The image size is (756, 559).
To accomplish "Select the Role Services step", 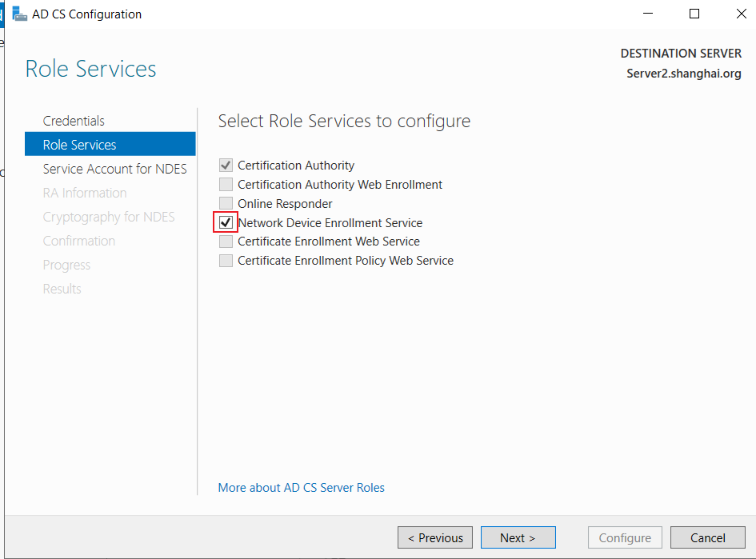I will tap(110, 144).
